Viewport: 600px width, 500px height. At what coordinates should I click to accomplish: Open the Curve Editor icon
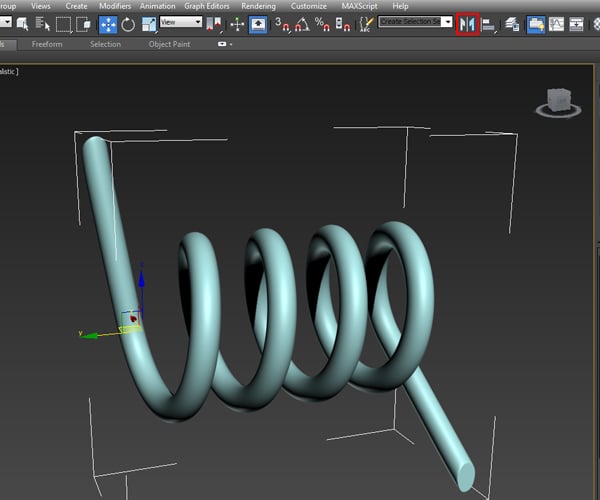tap(557, 24)
